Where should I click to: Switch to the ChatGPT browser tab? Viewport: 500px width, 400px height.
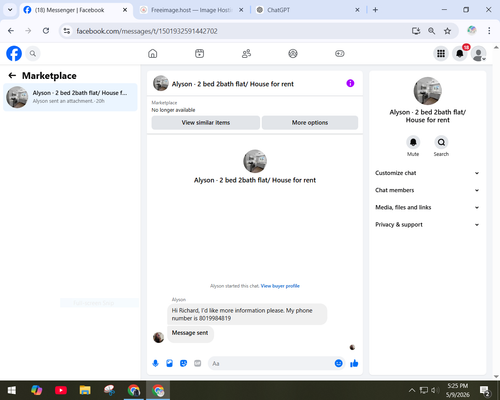point(307,10)
